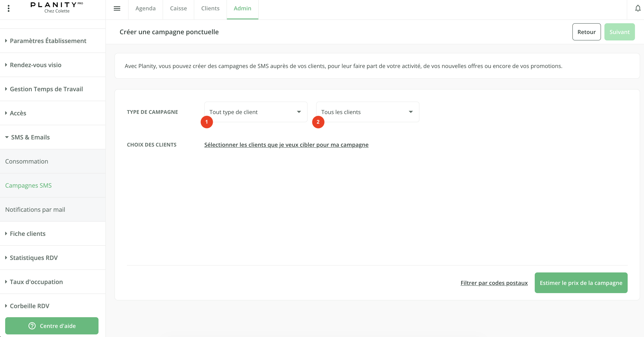644x337 pixels.
Task: Click the client selection campaign link
Action: (x=286, y=145)
